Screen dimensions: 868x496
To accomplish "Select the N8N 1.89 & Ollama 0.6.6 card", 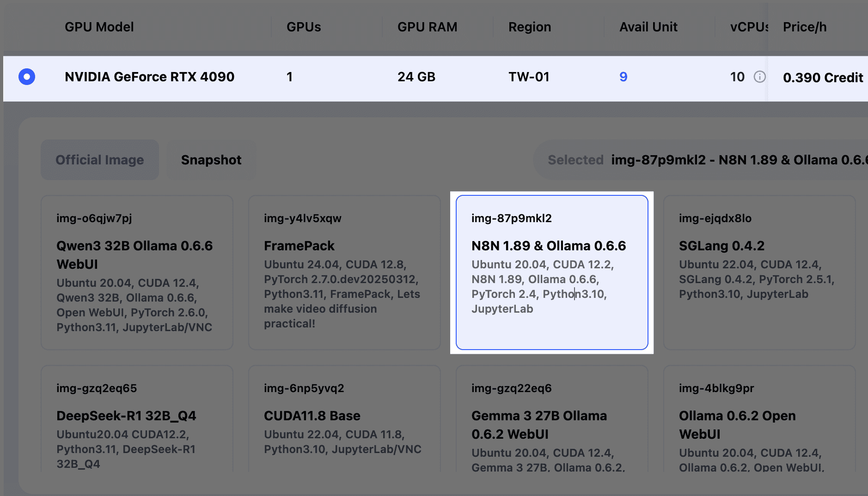I will tap(552, 272).
